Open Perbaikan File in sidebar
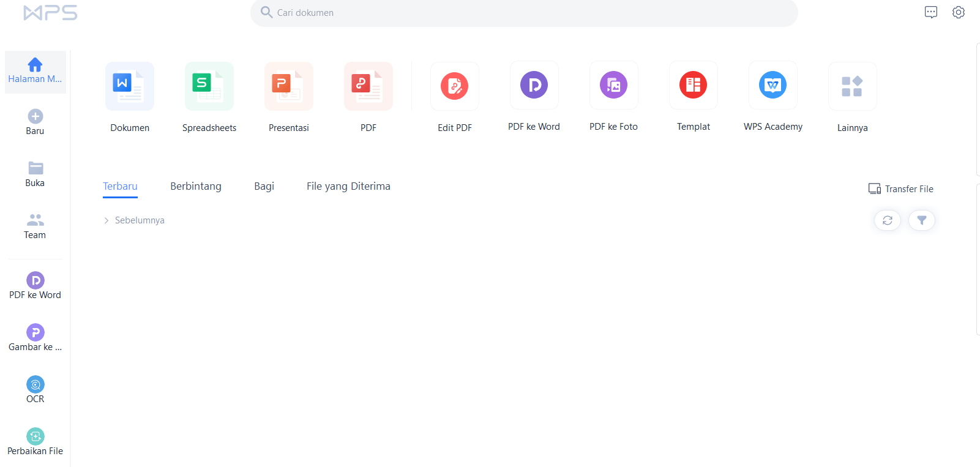The height and width of the screenshot is (467, 980). point(36,441)
